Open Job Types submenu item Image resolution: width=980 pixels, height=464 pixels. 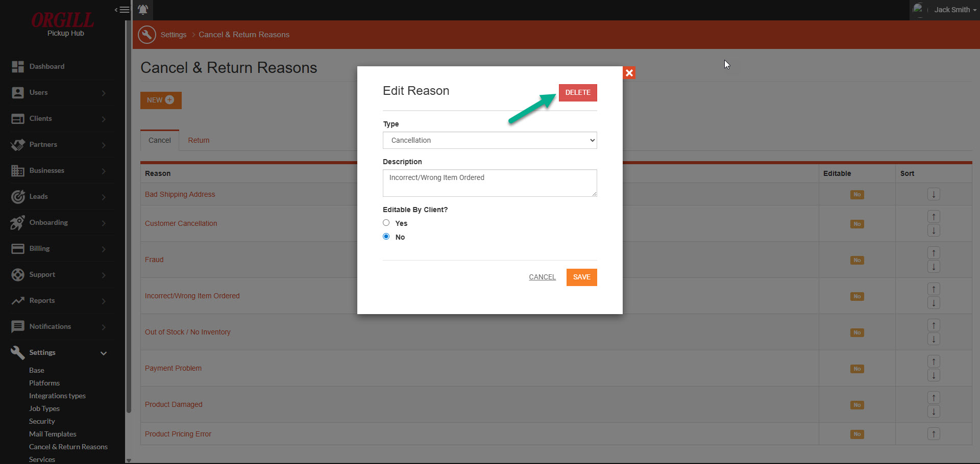coord(44,408)
